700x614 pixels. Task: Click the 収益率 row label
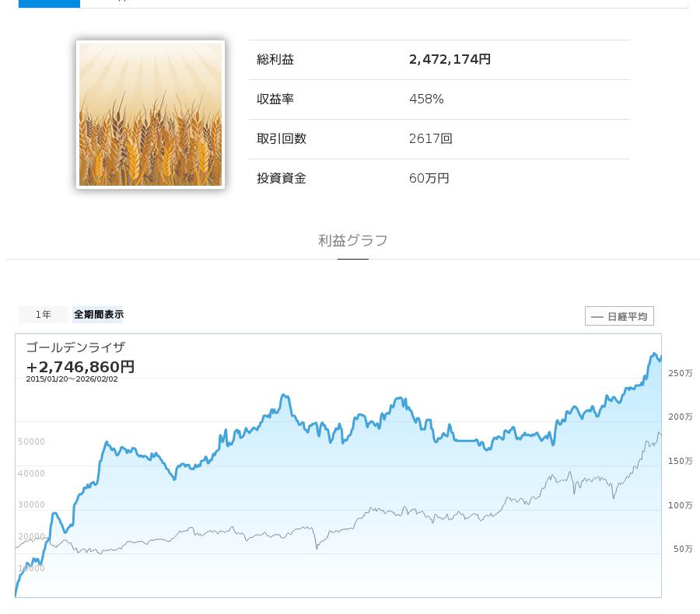click(x=275, y=99)
